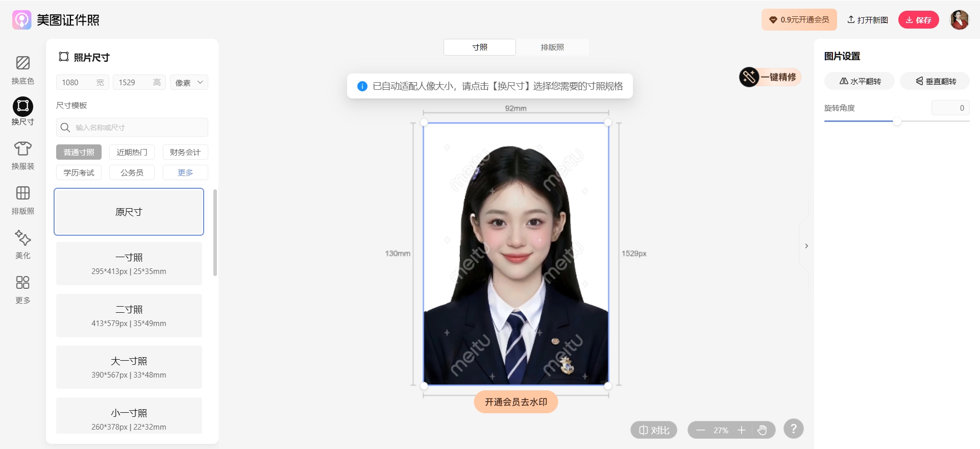980x449 pixels.
Task: Zoom in with the plus icon
Action: [x=742, y=430]
